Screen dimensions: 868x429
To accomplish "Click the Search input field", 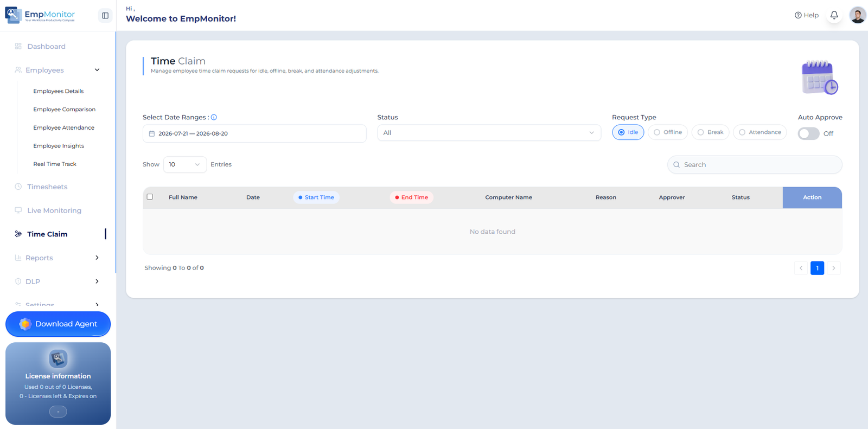I will (x=755, y=165).
